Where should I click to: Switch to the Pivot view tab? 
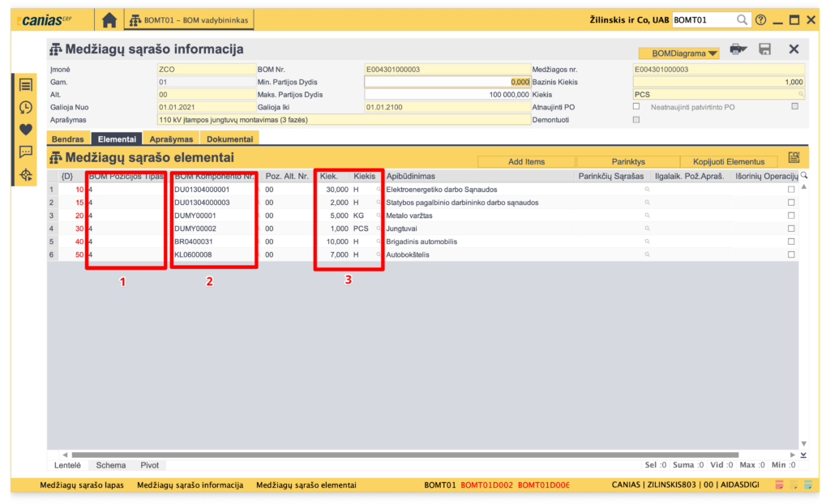point(149,465)
